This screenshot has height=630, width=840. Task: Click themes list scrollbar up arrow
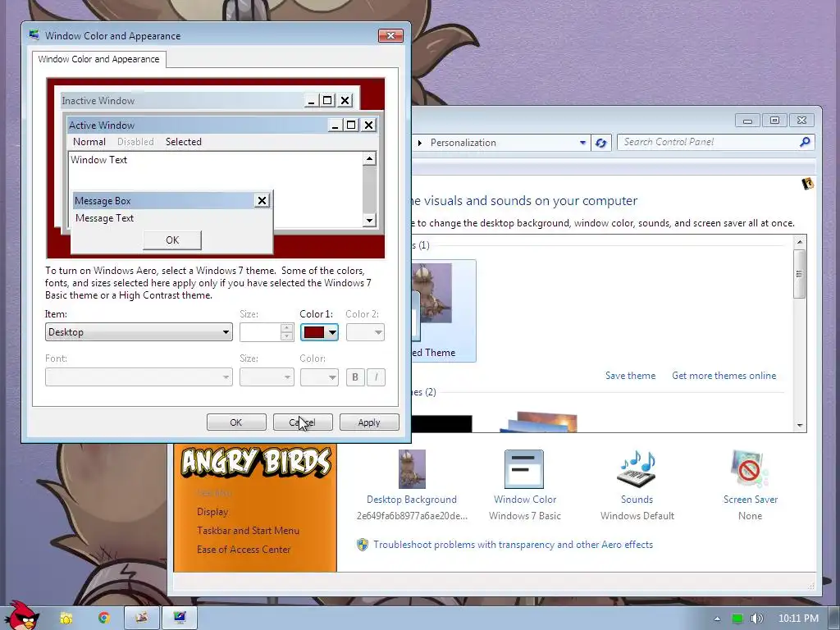click(x=800, y=242)
